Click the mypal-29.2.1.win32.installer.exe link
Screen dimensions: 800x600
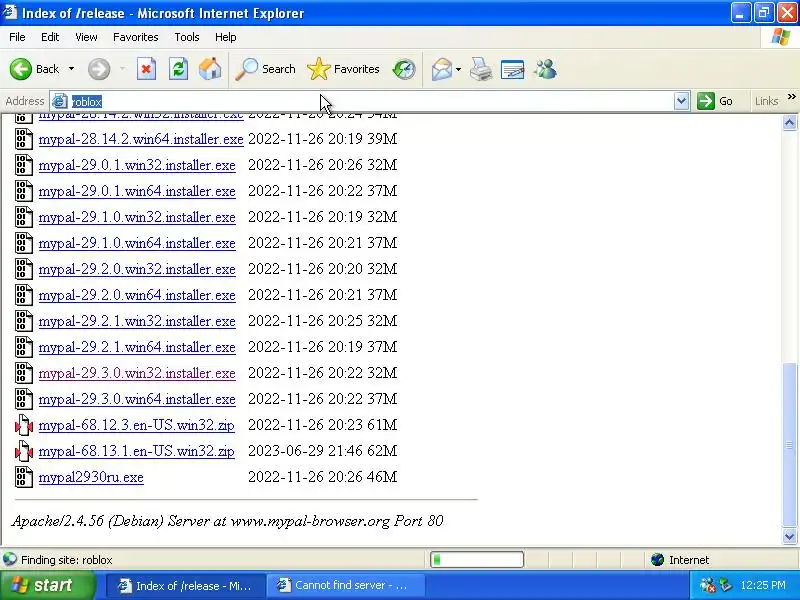pos(137,321)
